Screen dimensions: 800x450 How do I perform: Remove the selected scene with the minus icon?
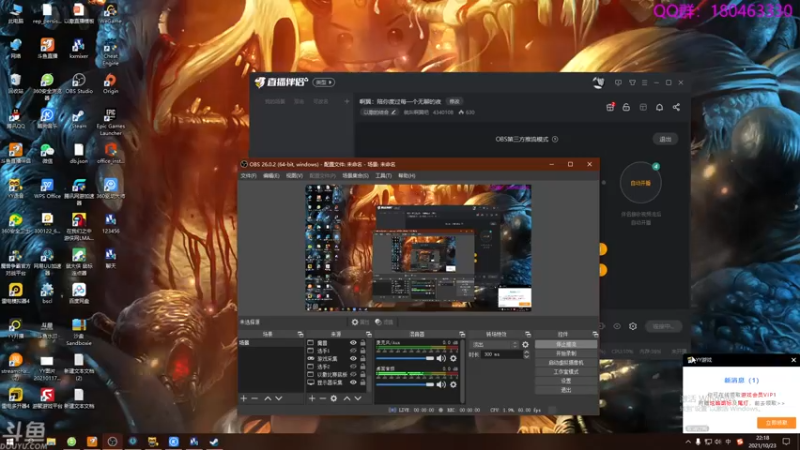coord(255,398)
